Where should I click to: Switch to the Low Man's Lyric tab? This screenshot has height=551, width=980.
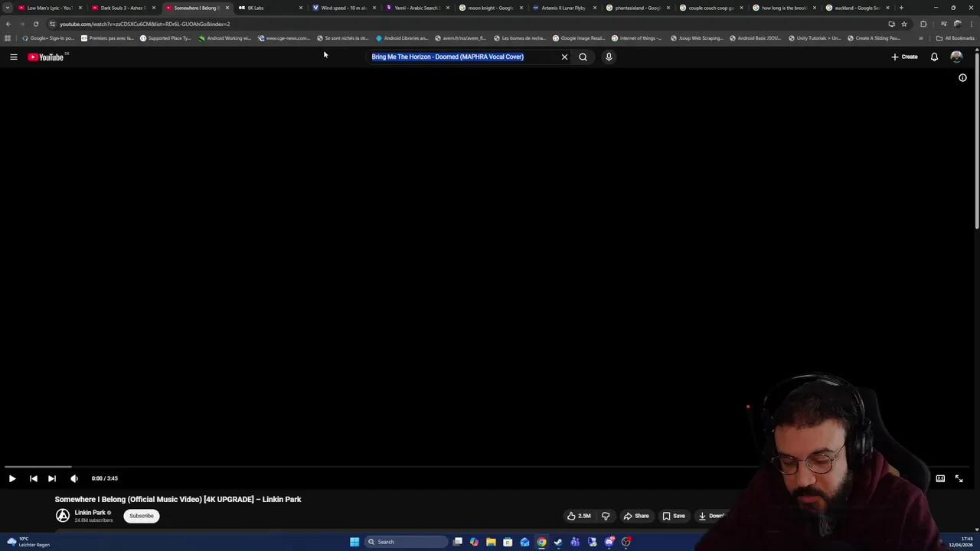click(48, 8)
